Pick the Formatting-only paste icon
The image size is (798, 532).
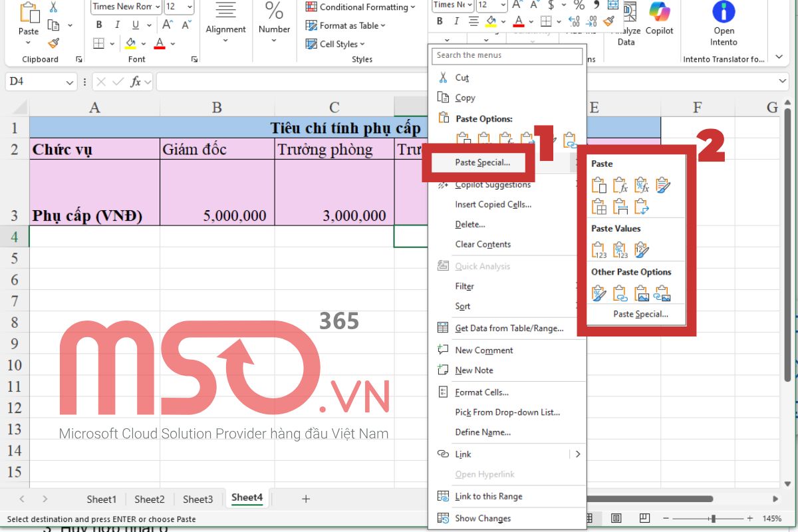(x=599, y=293)
